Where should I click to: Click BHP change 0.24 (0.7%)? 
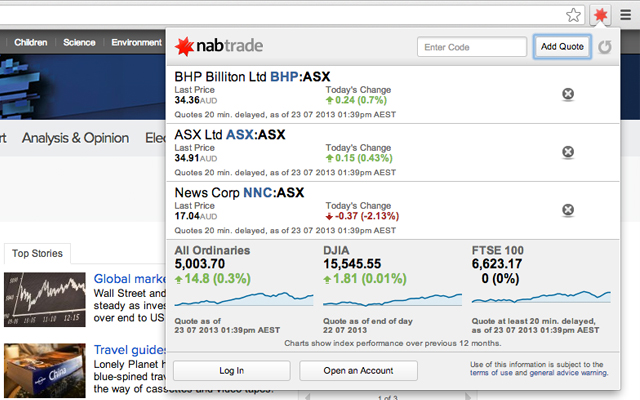click(356, 100)
